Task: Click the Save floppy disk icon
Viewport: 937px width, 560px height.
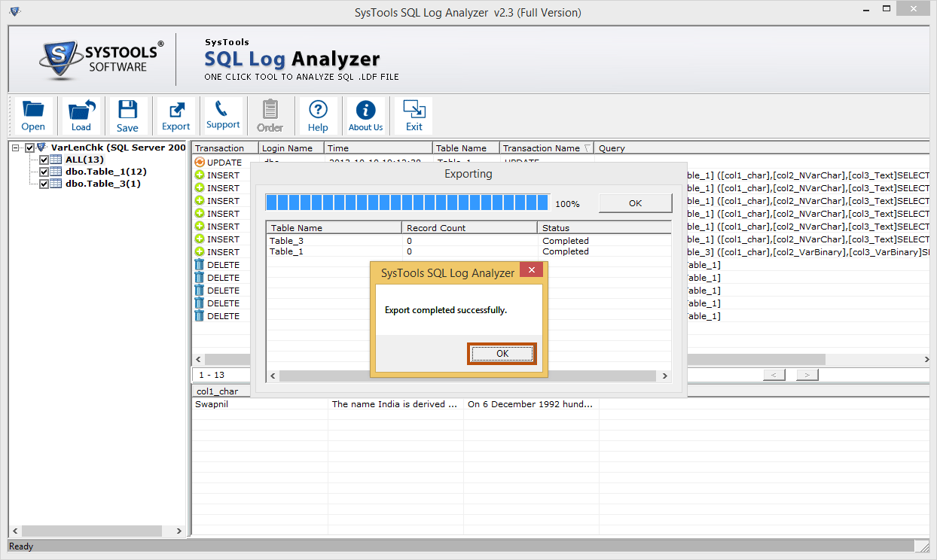Action: (127, 116)
